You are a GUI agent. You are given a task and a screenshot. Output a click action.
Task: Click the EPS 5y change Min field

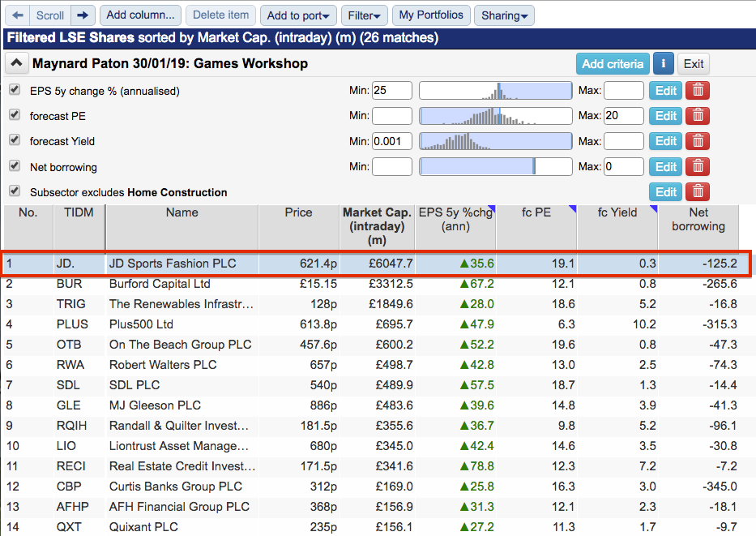(x=392, y=90)
